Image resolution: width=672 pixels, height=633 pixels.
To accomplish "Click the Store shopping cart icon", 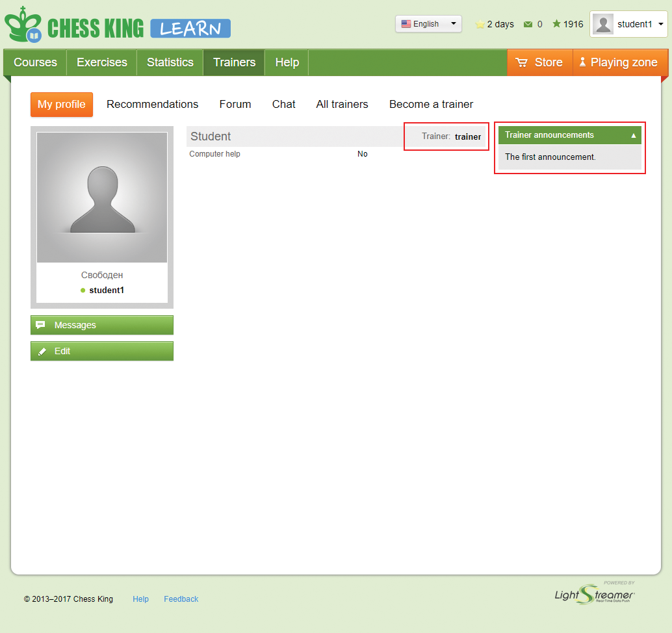I will coord(521,62).
